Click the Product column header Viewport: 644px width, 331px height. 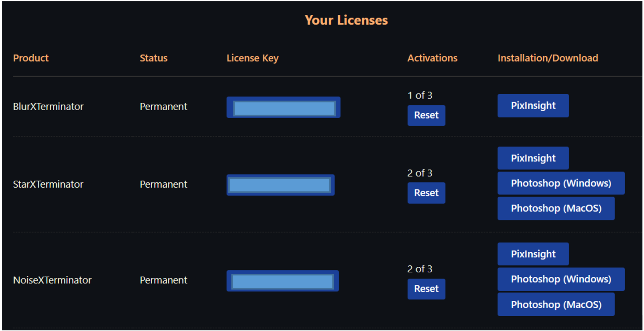point(31,58)
